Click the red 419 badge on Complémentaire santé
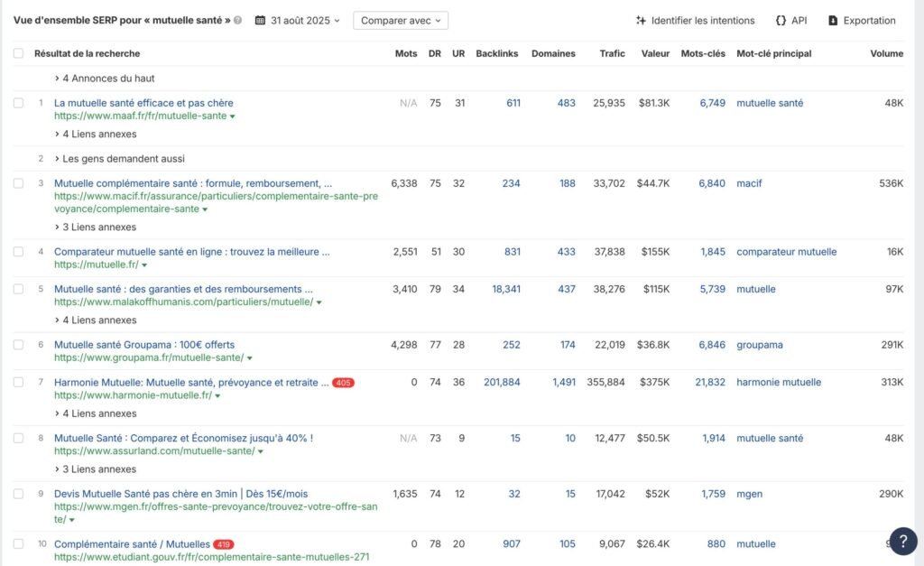This screenshot has width=924, height=566. (224, 544)
